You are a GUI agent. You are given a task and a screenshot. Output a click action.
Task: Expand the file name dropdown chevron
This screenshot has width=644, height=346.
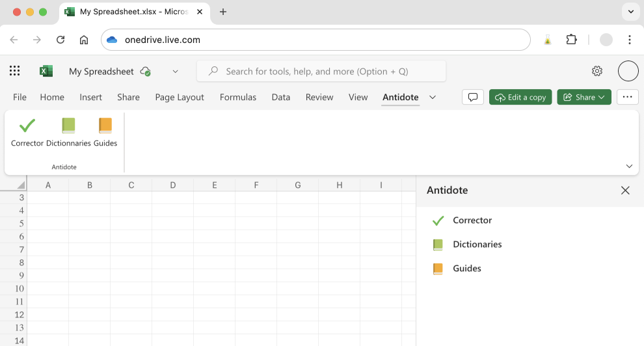175,72
